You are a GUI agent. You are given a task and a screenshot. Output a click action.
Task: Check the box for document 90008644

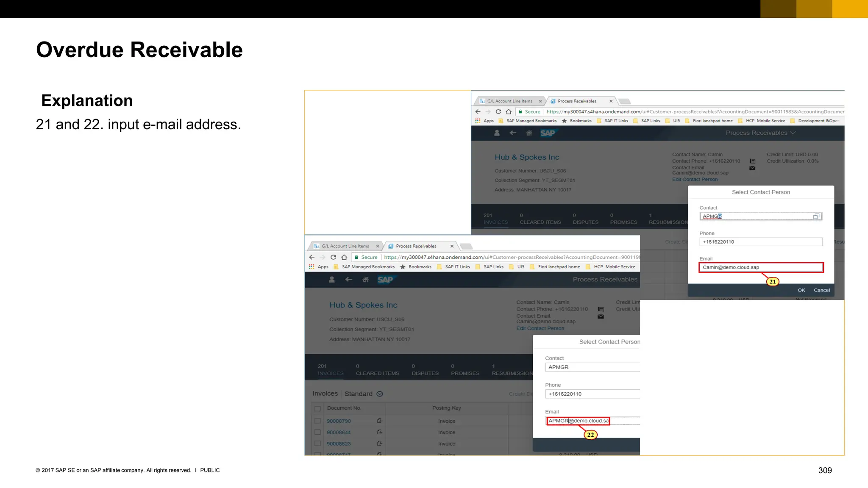coord(317,433)
